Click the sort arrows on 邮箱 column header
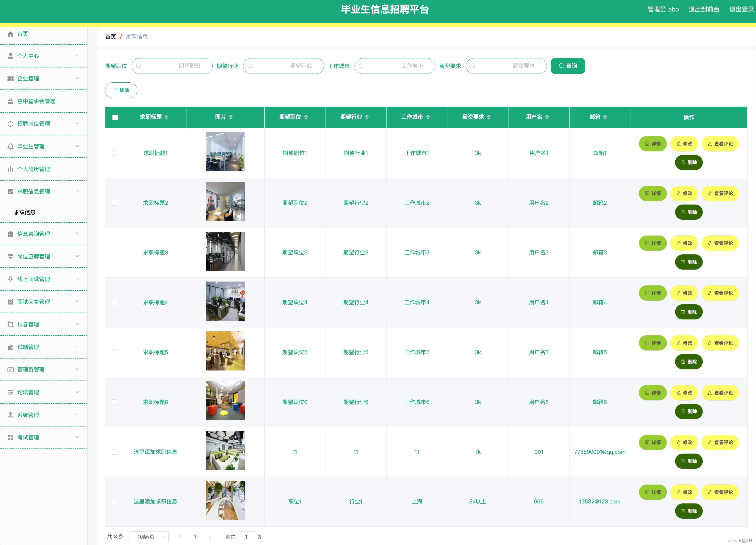The width and height of the screenshot is (756, 545). (x=605, y=117)
